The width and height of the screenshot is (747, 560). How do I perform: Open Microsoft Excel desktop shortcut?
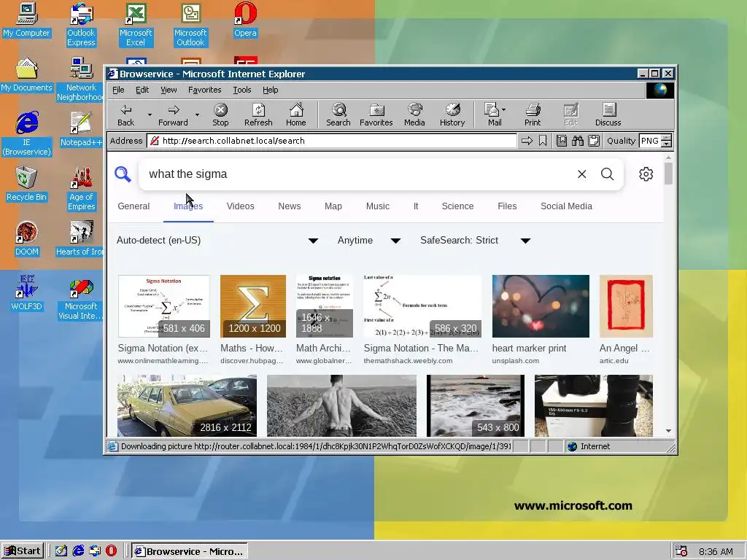[136, 25]
